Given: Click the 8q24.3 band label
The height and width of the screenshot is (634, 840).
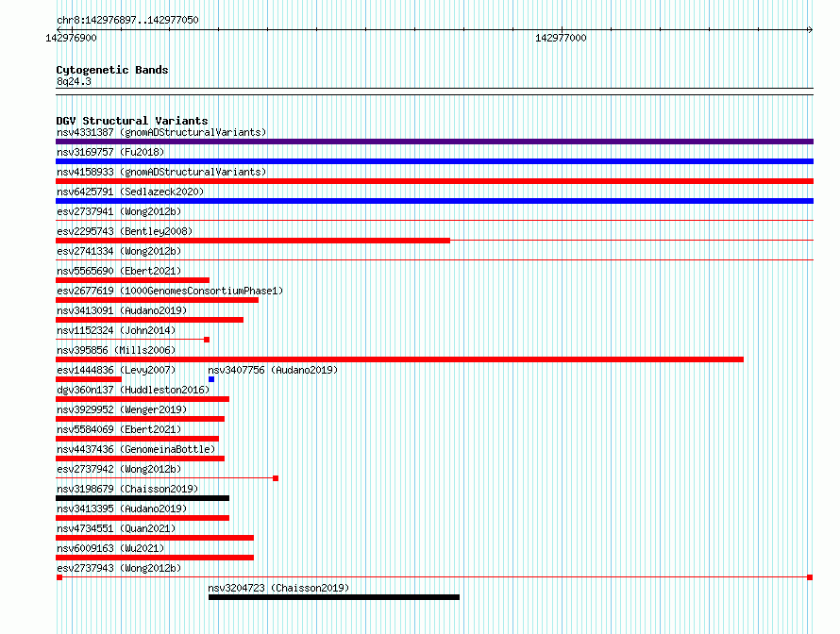Looking at the screenshot, I should [74, 81].
